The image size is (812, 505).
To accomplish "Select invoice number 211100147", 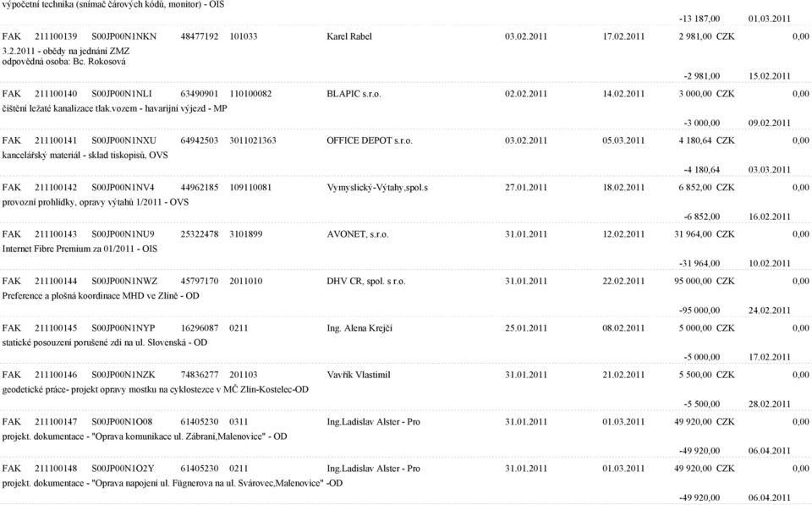I will point(56,421).
